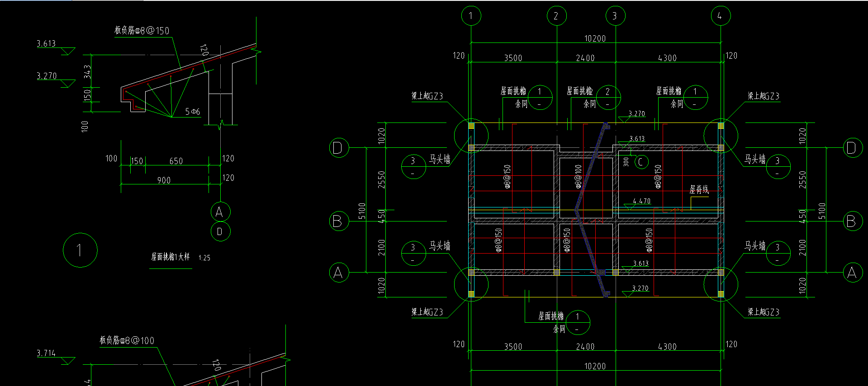Image resolution: width=868 pixels, height=386 pixels.
Task: Click the left-side axis bubble B
Action: pos(339,221)
